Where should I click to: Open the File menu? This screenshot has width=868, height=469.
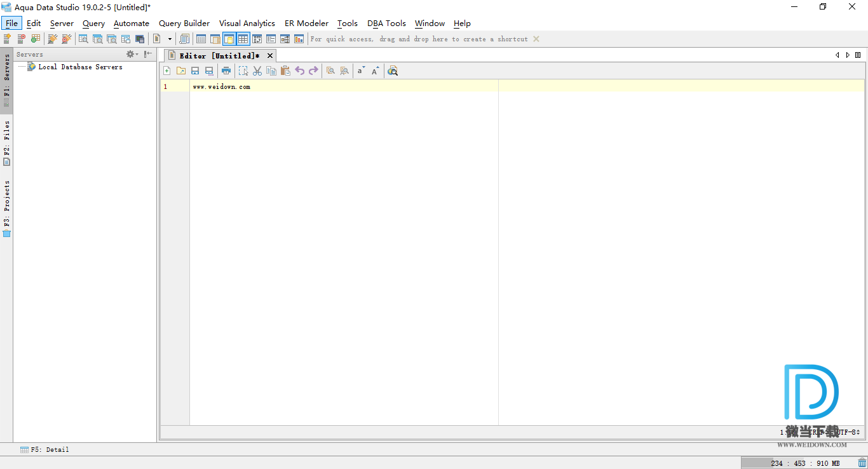tap(11, 23)
